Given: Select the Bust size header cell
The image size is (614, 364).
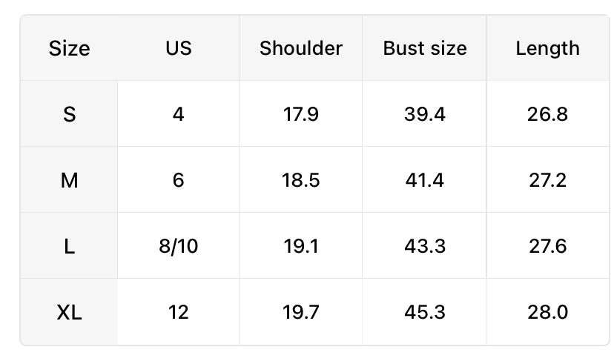Looking at the screenshot, I should 425,49.
